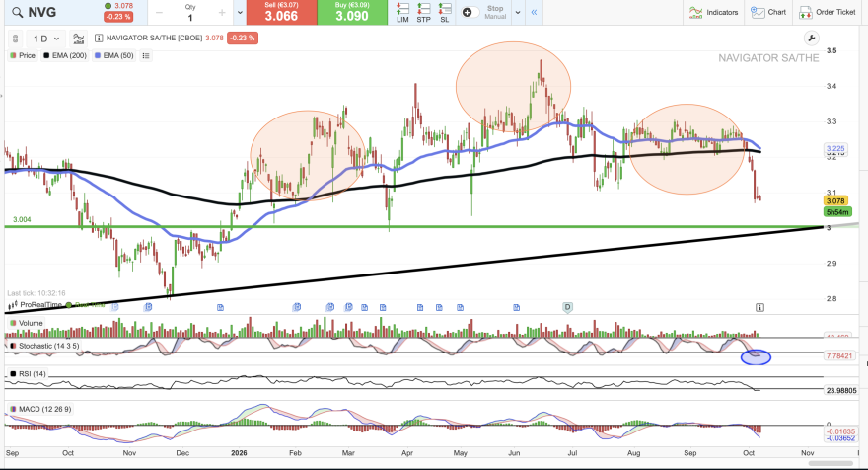Click the MACD signal value -0.03652
Screen dimensions: 868x470
(x=840, y=438)
